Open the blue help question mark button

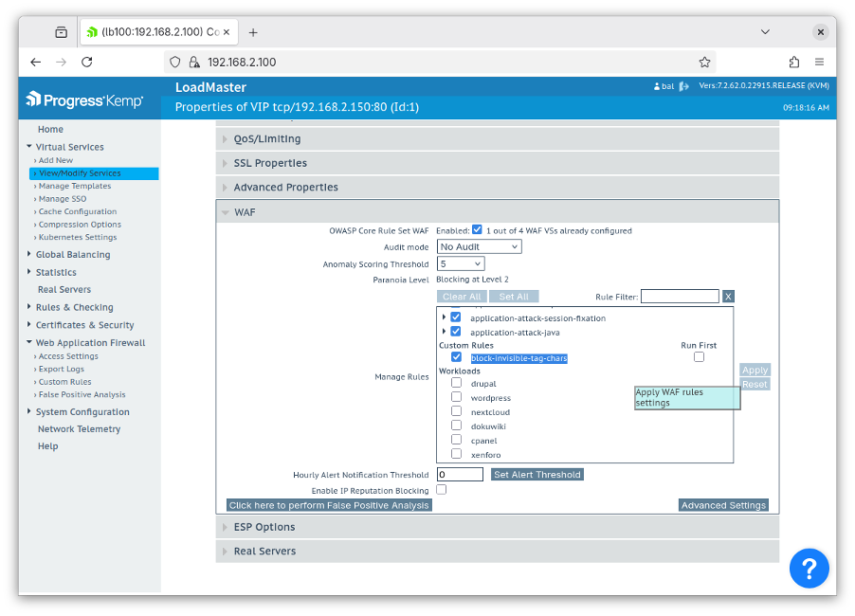[809, 568]
